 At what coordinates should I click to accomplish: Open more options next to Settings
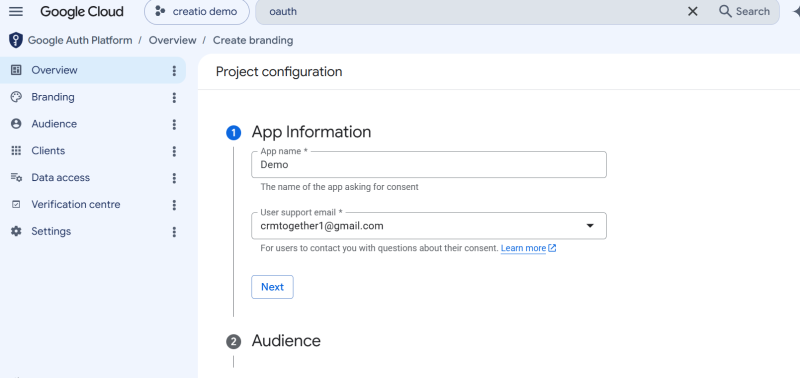point(174,232)
